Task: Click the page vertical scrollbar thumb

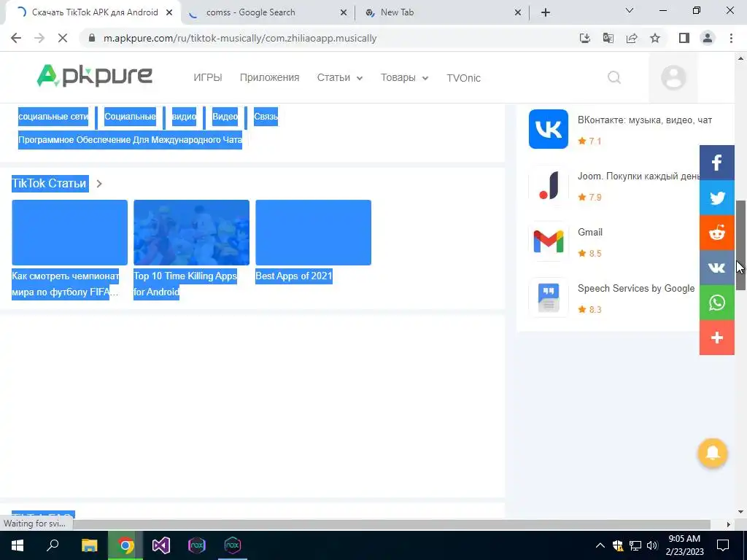Action: click(x=741, y=245)
